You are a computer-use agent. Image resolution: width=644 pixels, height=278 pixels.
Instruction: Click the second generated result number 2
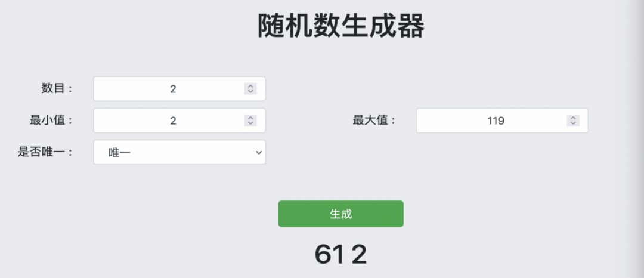pos(359,255)
